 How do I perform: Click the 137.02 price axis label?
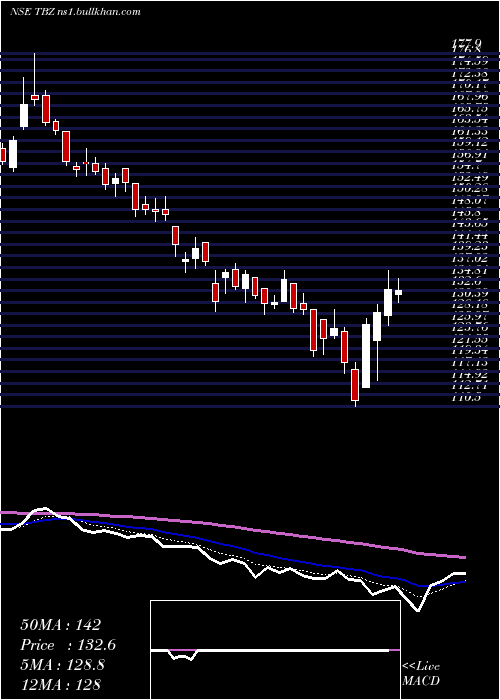(x=470, y=258)
